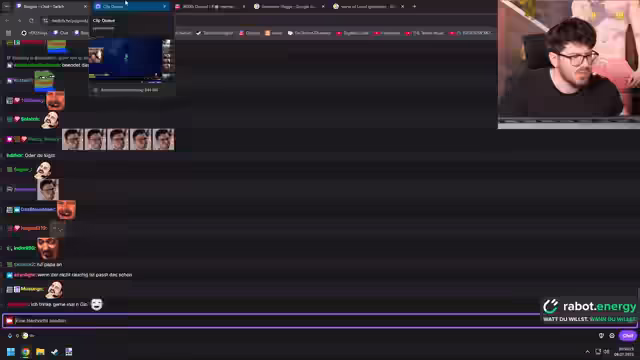Image resolution: width=640 pixels, height=360 pixels.
Task: Click the username in the "ruf papa an" message
Action: (24, 264)
